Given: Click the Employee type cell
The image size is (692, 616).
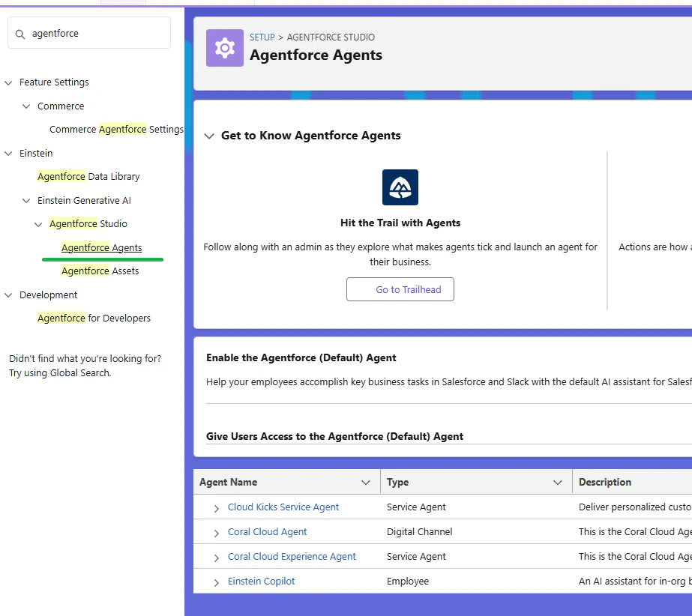Looking at the screenshot, I should click(x=408, y=581).
